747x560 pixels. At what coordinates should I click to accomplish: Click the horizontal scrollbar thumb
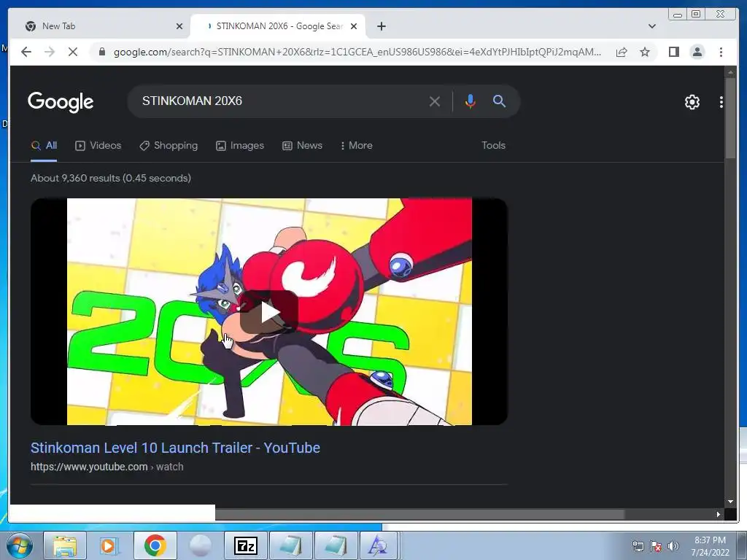click(419, 514)
